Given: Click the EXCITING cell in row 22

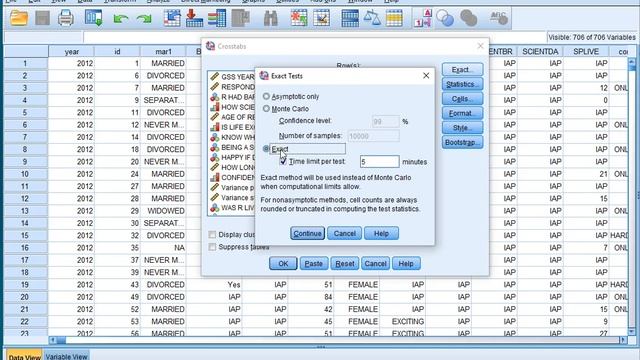Looking at the screenshot, I should point(403,322).
